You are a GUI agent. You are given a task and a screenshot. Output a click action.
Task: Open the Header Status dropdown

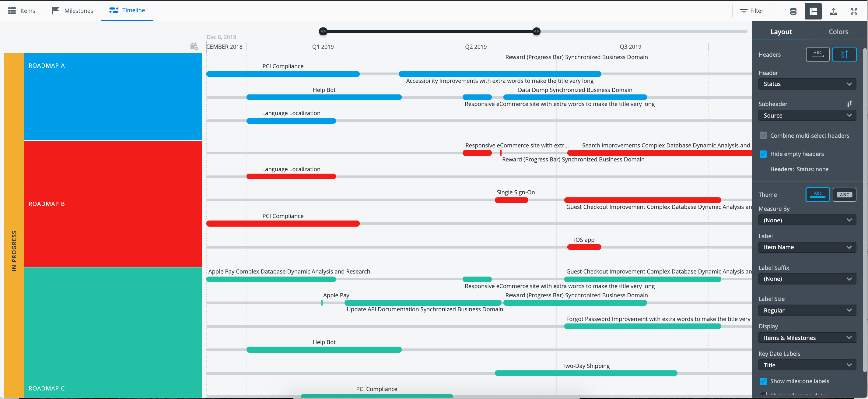click(807, 84)
